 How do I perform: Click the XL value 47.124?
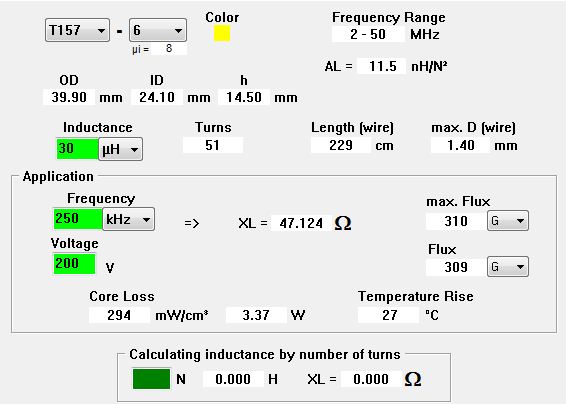pos(301,223)
